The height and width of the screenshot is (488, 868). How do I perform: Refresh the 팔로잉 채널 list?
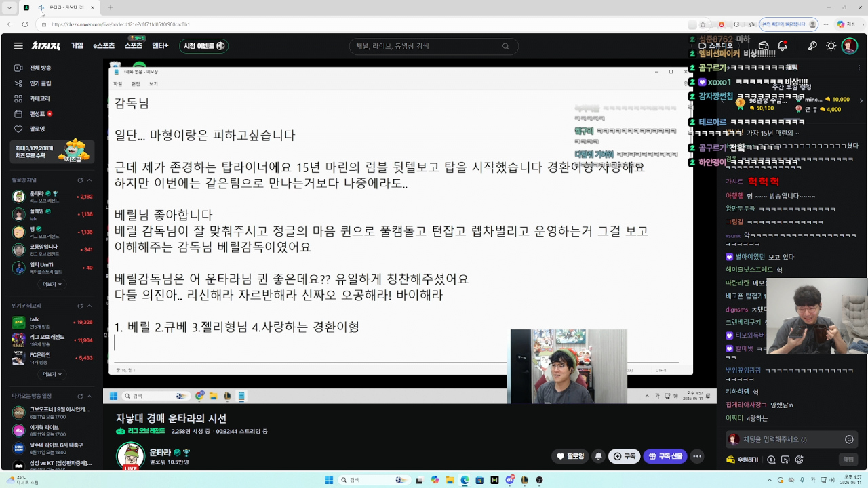click(x=80, y=180)
